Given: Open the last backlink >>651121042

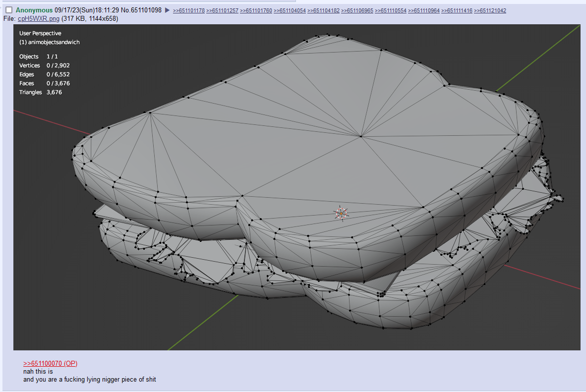Looking at the screenshot, I should pyautogui.click(x=490, y=11).
